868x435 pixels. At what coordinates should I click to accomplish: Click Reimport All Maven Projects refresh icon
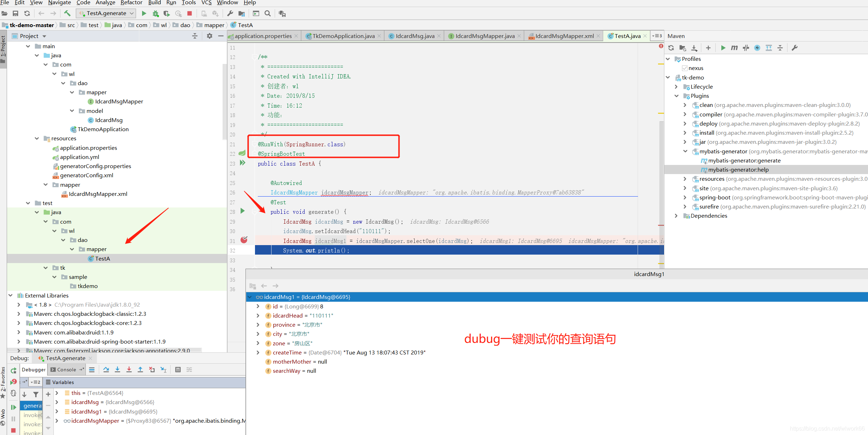[671, 48]
